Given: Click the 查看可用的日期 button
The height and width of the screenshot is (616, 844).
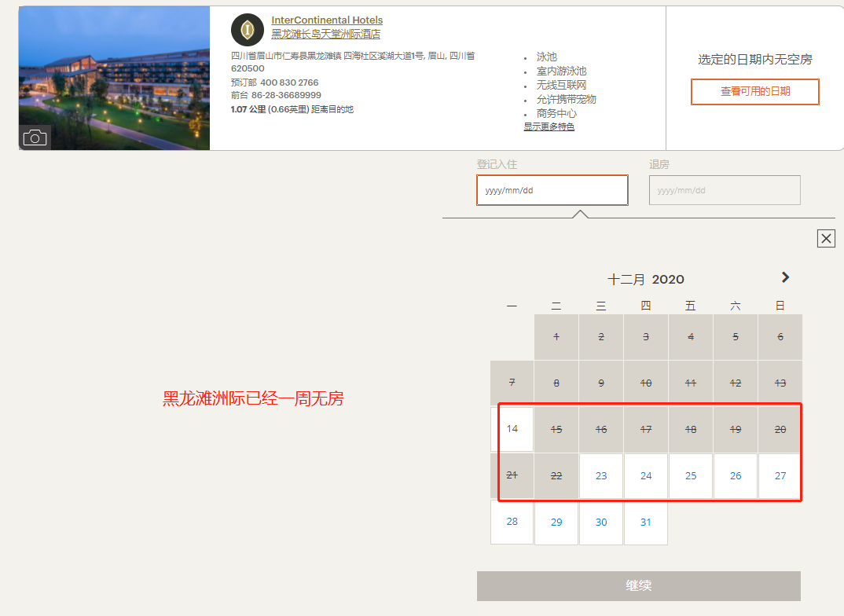Looking at the screenshot, I should click(754, 91).
